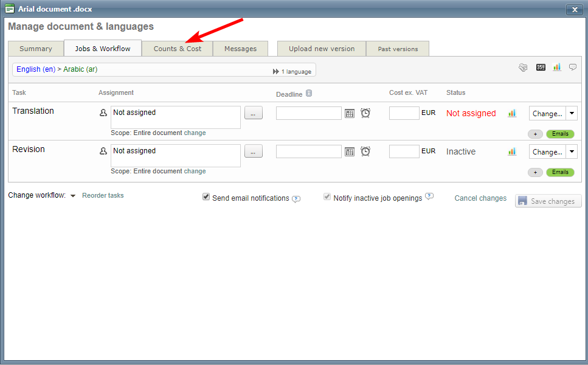Expand the Revision Change... dropdown arrow
The width and height of the screenshot is (588, 365).
coord(572,151)
